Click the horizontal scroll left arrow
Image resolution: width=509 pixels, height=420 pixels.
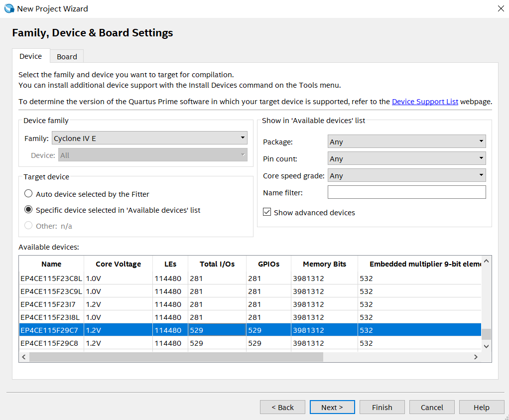coord(24,357)
